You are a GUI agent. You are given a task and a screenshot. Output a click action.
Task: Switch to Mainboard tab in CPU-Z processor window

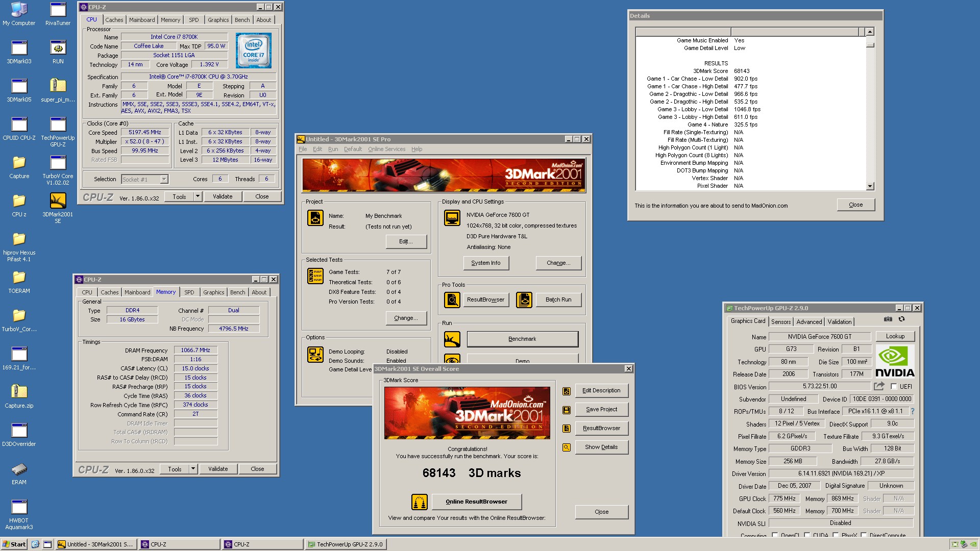141,20
